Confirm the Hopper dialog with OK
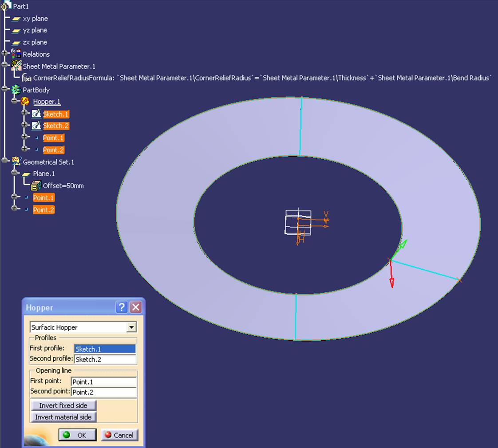Viewport: 498px width, 448px height. click(x=77, y=435)
